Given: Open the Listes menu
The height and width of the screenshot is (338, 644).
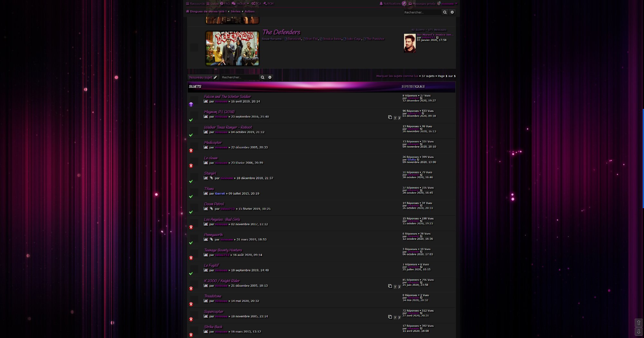Looking at the screenshot, I should pos(213,4).
